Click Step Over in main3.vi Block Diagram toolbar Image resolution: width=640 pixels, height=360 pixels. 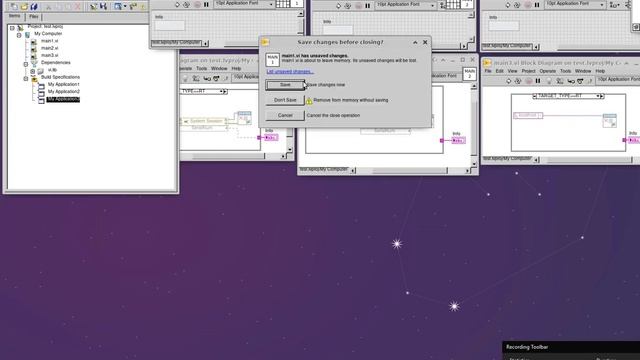580,81
